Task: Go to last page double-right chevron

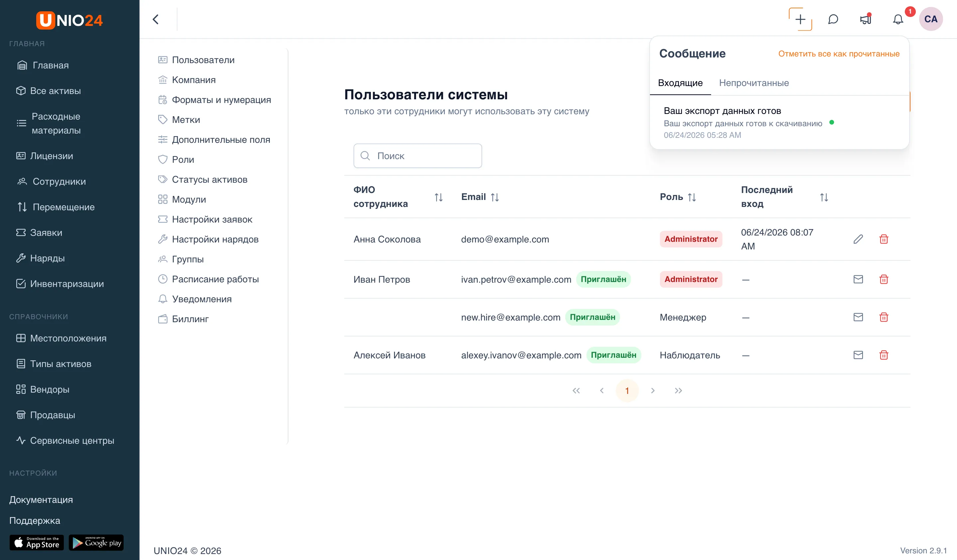Action: click(x=678, y=391)
